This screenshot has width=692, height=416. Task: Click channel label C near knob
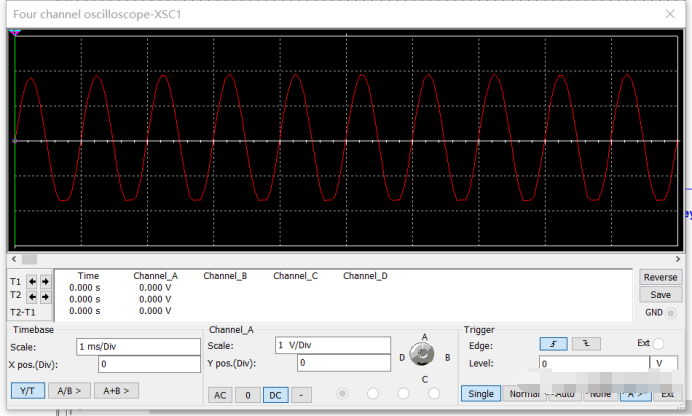point(425,379)
